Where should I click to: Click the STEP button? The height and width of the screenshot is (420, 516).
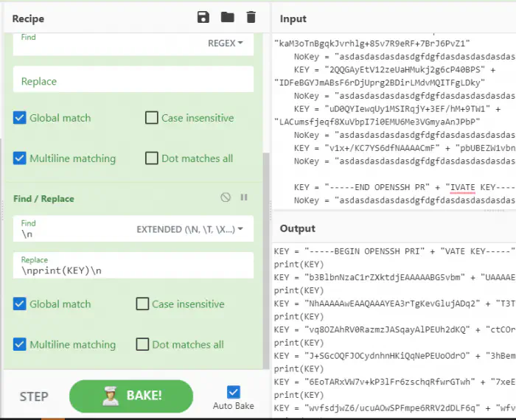(x=34, y=396)
